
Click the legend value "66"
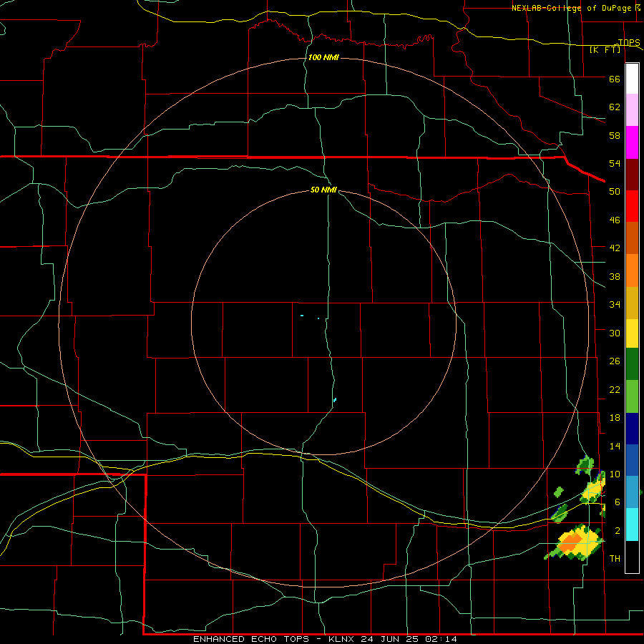click(x=615, y=79)
